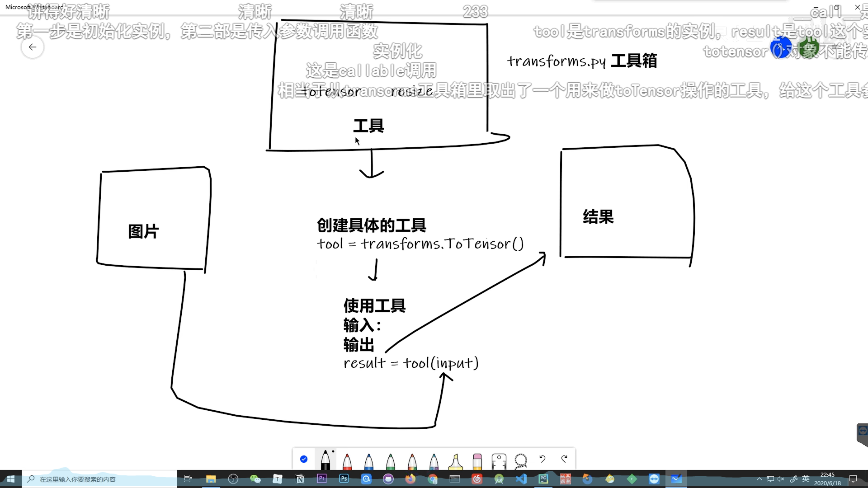Select the '图片' label on the whiteboard
The image size is (868, 488).
[x=143, y=231]
